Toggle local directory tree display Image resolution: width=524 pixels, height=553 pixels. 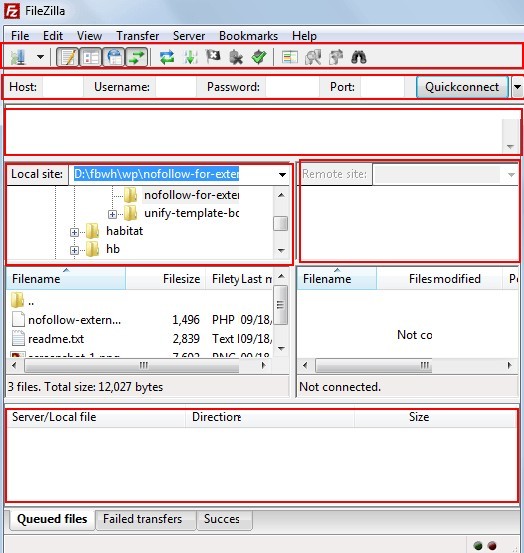pyautogui.click(x=91, y=57)
